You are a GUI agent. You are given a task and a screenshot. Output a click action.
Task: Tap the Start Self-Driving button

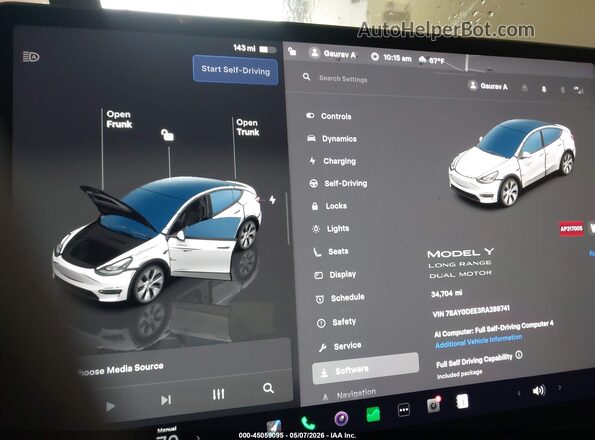(x=235, y=70)
